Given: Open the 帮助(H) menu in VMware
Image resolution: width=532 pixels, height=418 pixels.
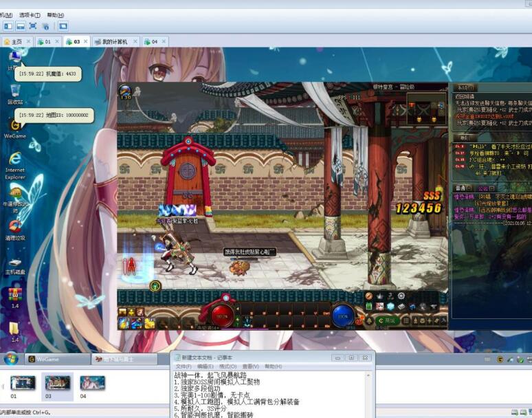Looking at the screenshot, I should point(55,15).
